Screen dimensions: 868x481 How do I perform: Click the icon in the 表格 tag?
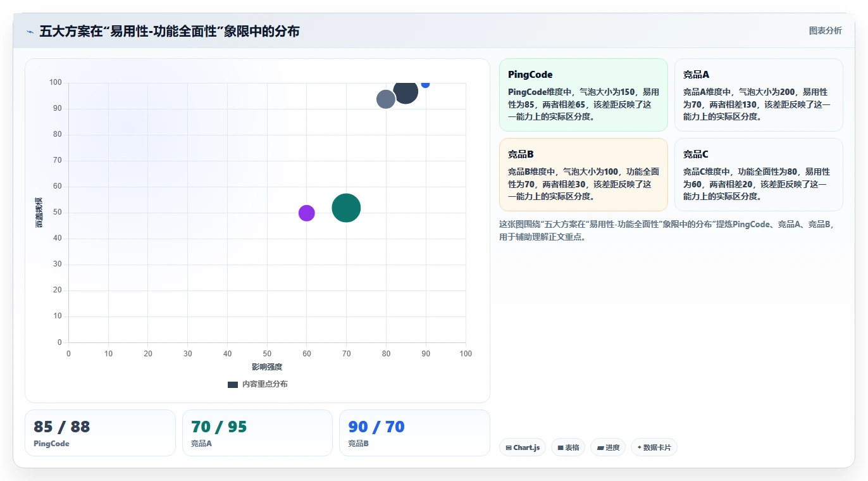pos(561,447)
